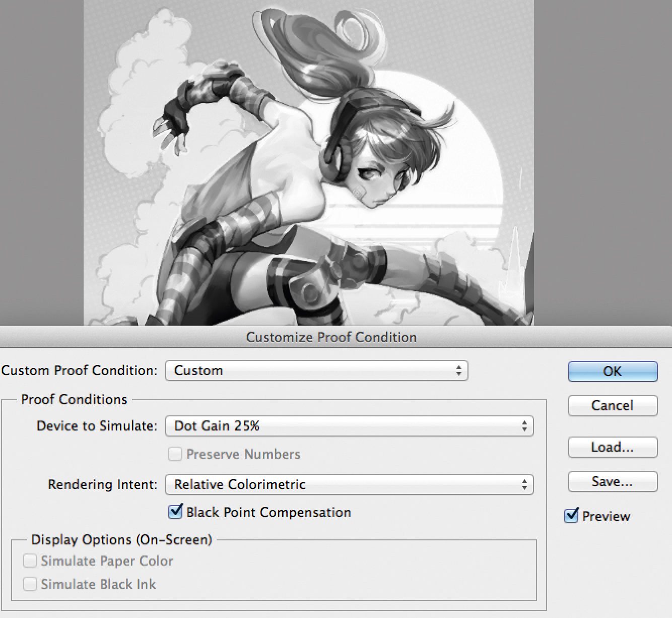Enable Simulate Black Ink
Screen dimensions: 672x618
[x=31, y=584]
